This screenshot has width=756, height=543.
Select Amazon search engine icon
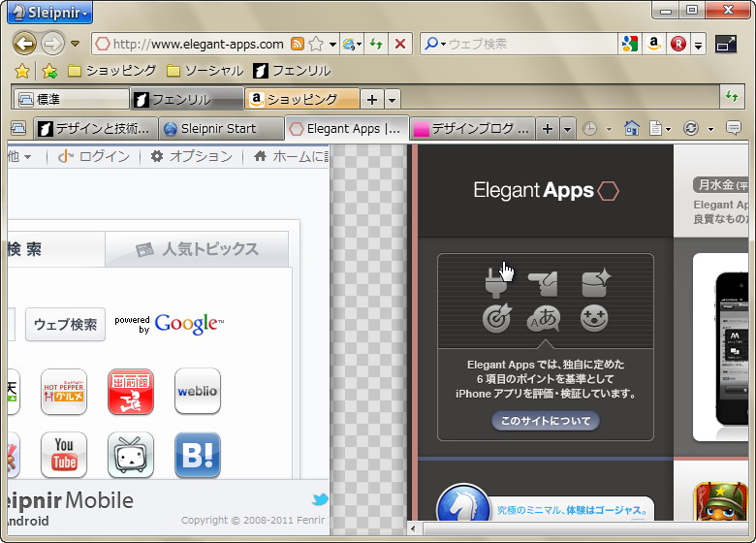click(x=654, y=44)
